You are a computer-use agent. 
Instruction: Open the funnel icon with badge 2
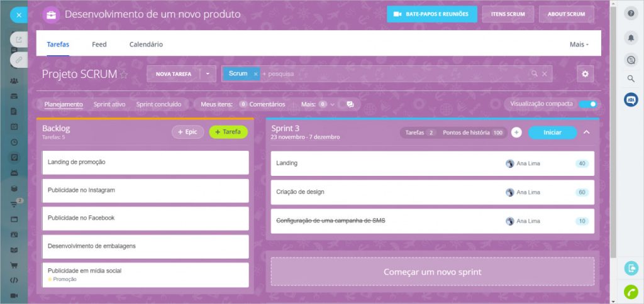coord(14,204)
